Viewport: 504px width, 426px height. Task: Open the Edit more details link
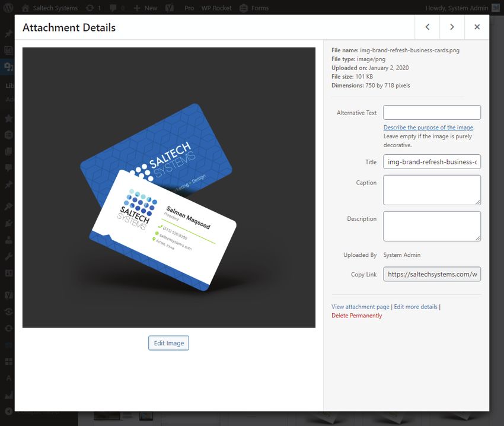pyautogui.click(x=416, y=307)
